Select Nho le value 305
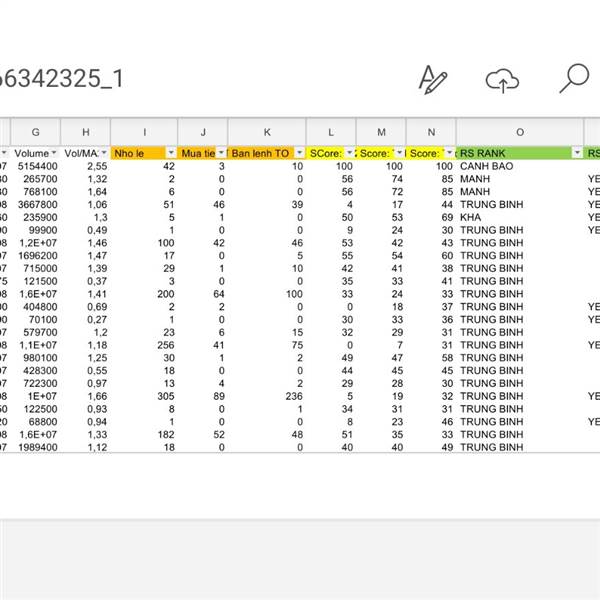Image resolution: width=600 pixels, height=600 pixels. pos(144,396)
